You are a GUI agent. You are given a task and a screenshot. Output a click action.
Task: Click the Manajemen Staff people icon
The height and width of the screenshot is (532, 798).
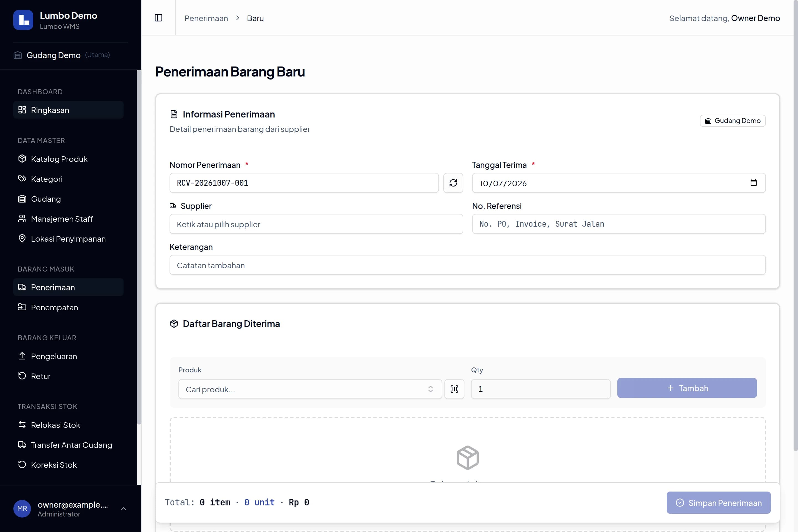22,219
